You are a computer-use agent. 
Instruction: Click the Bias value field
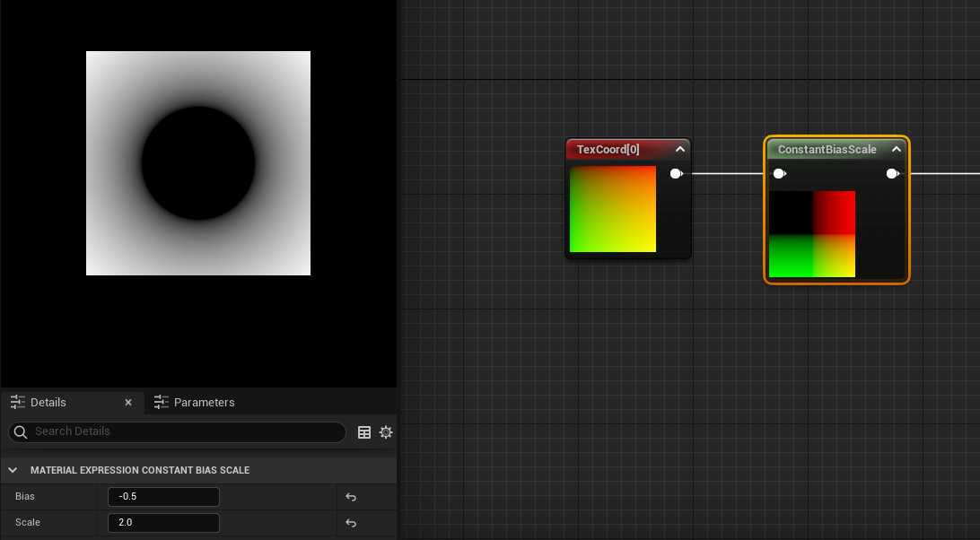[163, 497]
